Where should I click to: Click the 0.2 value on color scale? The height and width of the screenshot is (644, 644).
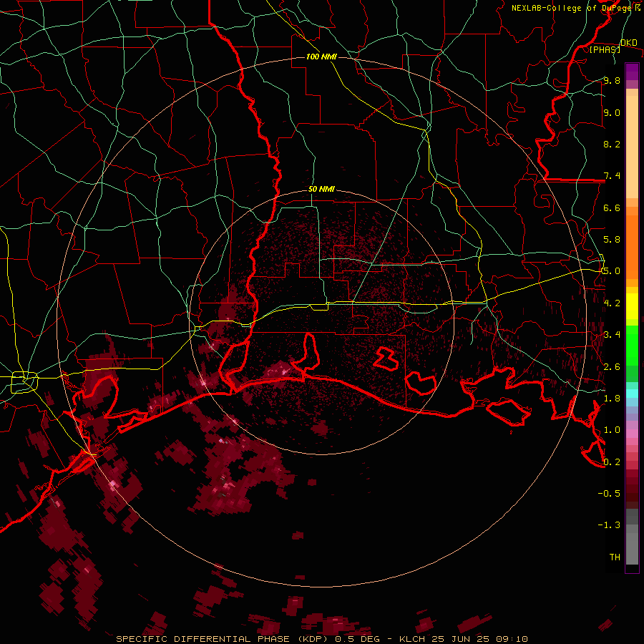tap(612, 462)
